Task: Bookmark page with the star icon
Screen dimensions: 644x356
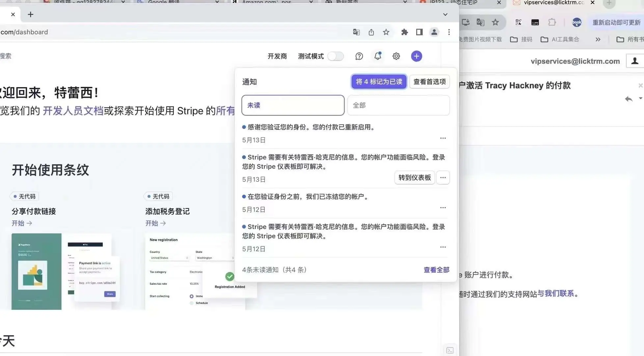Action: click(x=386, y=32)
